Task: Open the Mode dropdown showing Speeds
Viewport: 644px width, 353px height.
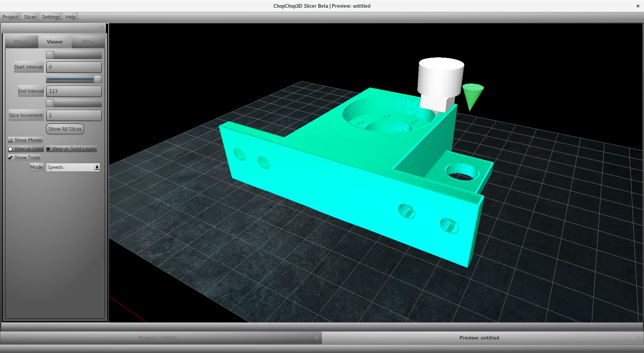Action: point(73,167)
